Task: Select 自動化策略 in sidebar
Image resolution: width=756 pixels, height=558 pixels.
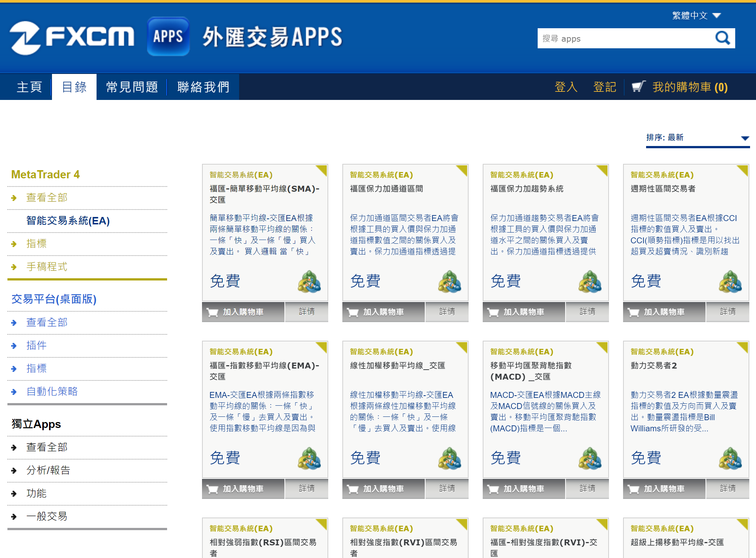Action: pos(52,392)
